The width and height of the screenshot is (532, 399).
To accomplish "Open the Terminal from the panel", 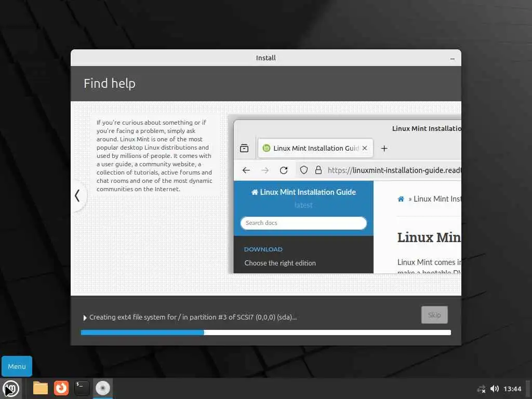I will pyautogui.click(x=82, y=388).
